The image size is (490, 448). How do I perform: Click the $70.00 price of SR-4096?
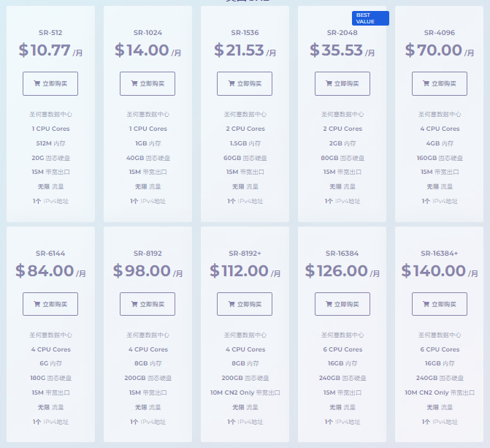[x=440, y=50]
